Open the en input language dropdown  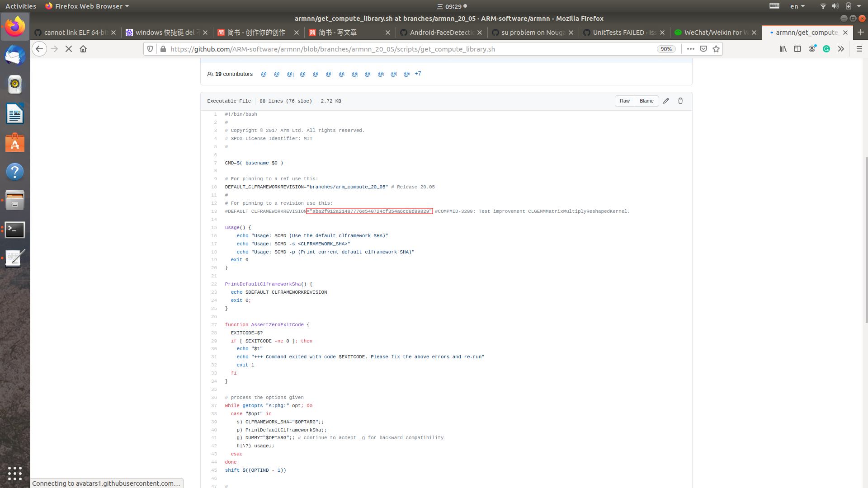[797, 6]
